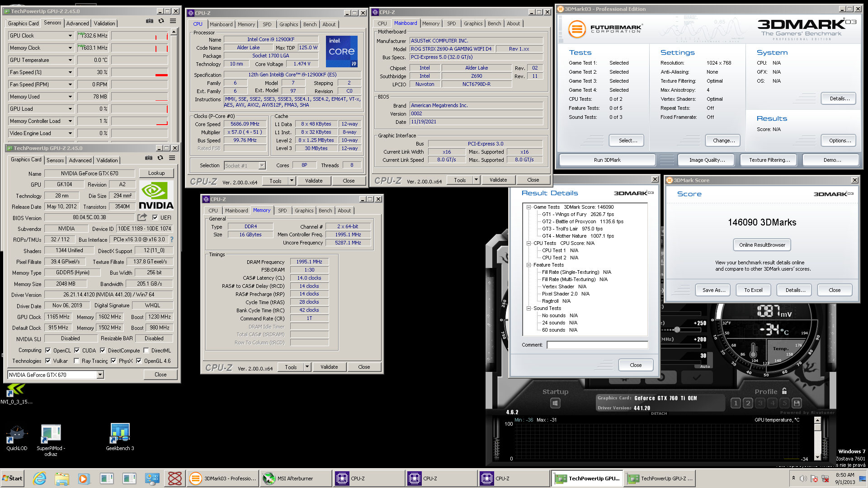This screenshot has height=488, width=868.
Task: Select Afterburner profile slot 2
Action: [x=748, y=403]
